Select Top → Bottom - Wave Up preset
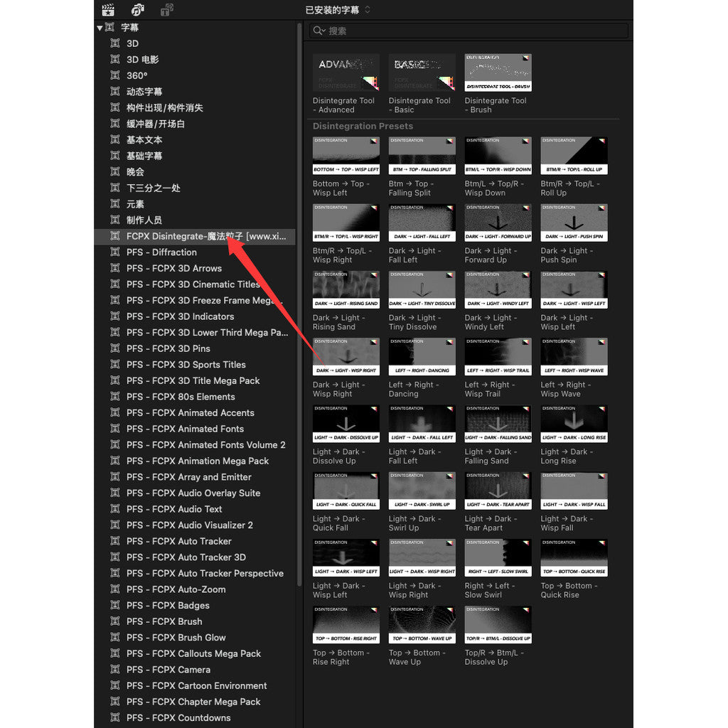The image size is (728, 728). click(x=422, y=624)
